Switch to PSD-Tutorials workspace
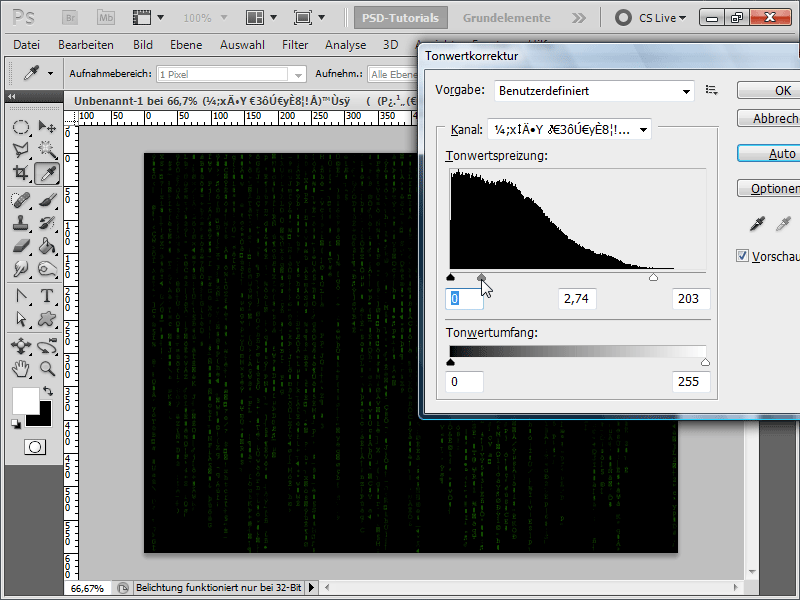This screenshot has height=600, width=800. point(401,18)
